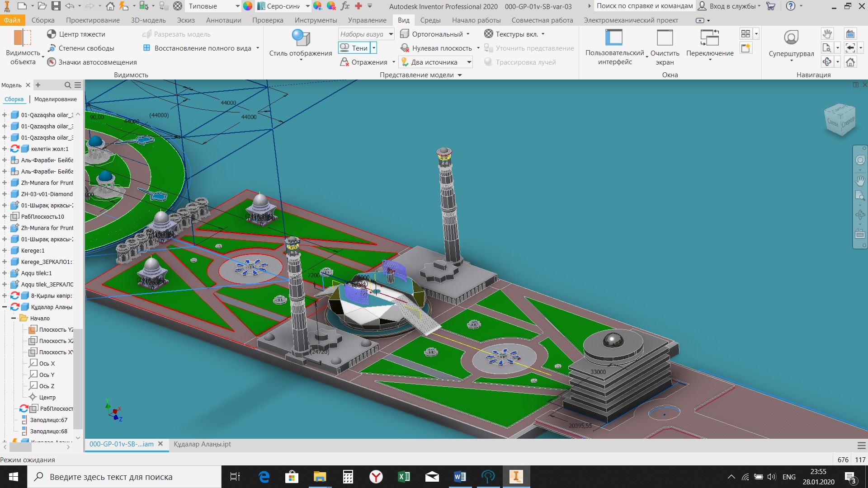Open the Инструменты ribbon tab
Image resolution: width=868 pixels, height=488 pixels.
tap(316, 20)
